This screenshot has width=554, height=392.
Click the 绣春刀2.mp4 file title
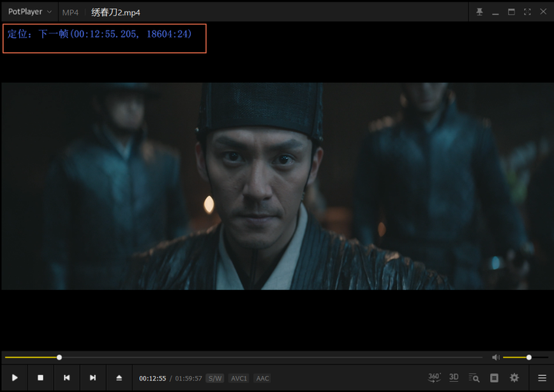pos(115,13)
